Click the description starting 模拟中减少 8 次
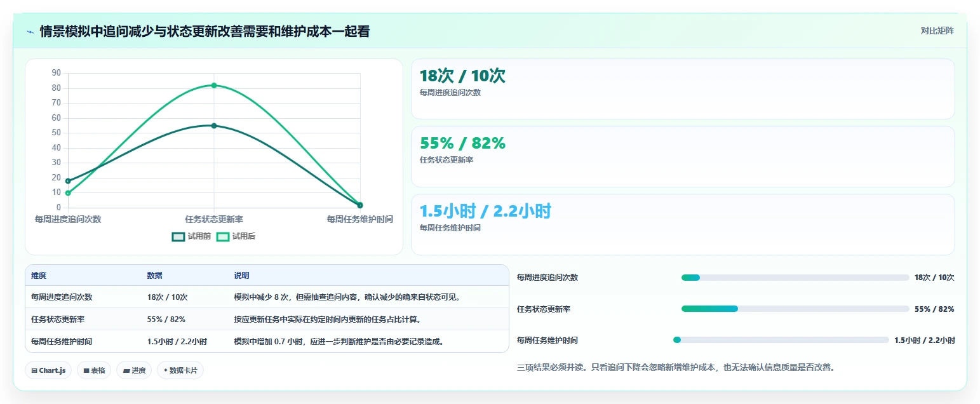This screenshot has width=980, height=404. coord(347,297)
